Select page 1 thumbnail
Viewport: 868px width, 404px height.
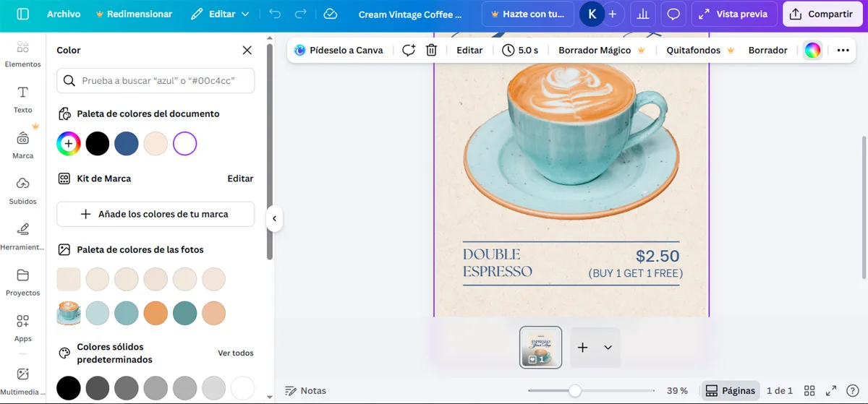point(541,348)
